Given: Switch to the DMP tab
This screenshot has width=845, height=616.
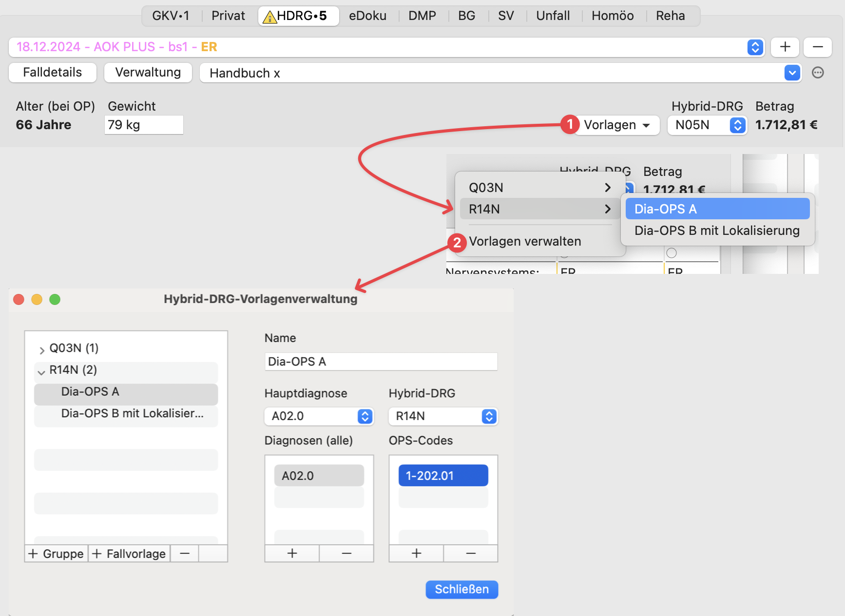Looking at the screenshot, I should (422, 16).
